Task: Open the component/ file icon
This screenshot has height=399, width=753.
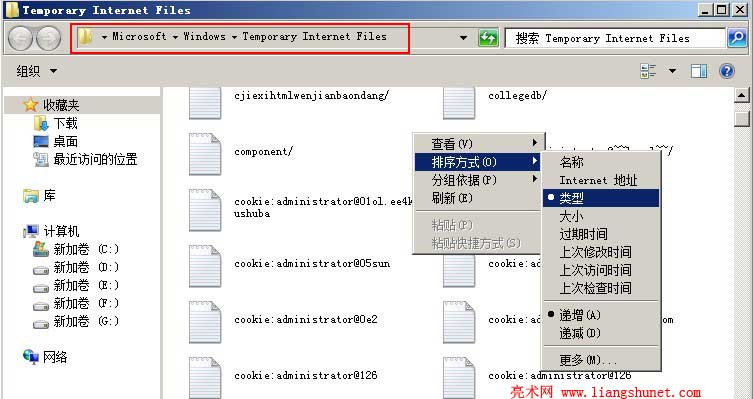Action: pyautogui.click(x=205, y=154)
